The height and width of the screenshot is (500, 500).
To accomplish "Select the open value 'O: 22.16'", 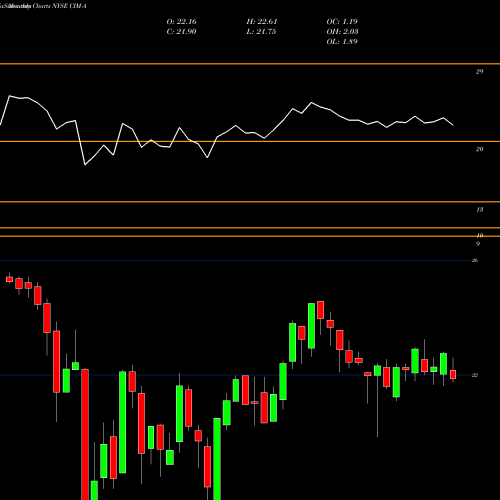I will point(181,22).
